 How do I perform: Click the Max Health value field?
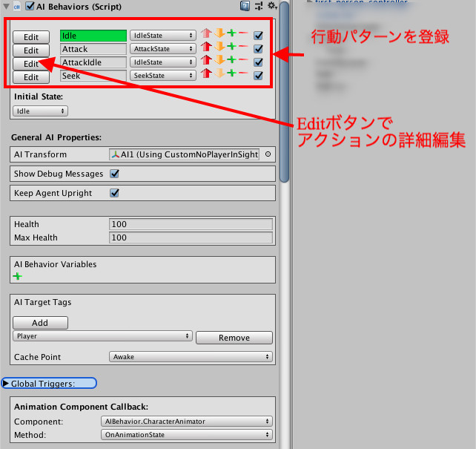tap(191, 237)
